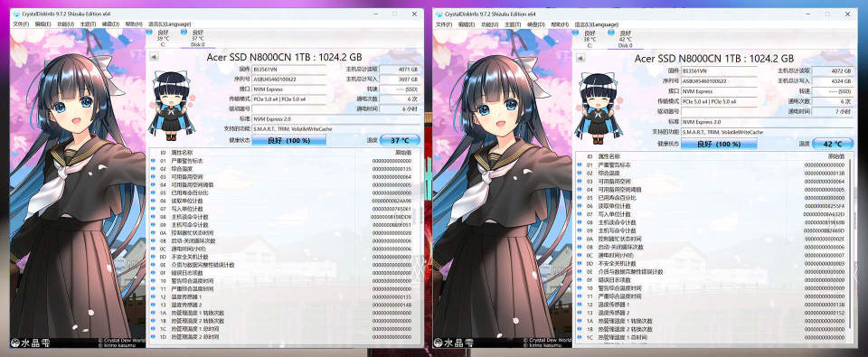Select row 12 温度传感器 1 in right window
868x357 pixels.
click(x=712, y=305)
